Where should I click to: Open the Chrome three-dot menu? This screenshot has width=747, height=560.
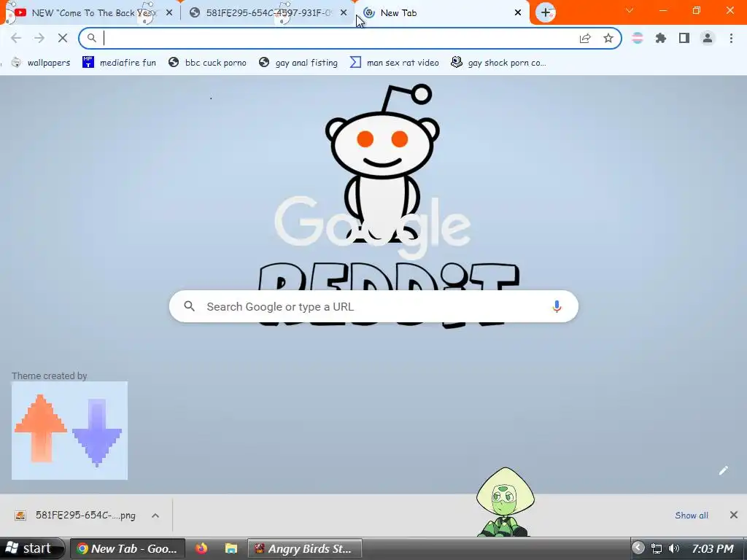click(731, 38)
